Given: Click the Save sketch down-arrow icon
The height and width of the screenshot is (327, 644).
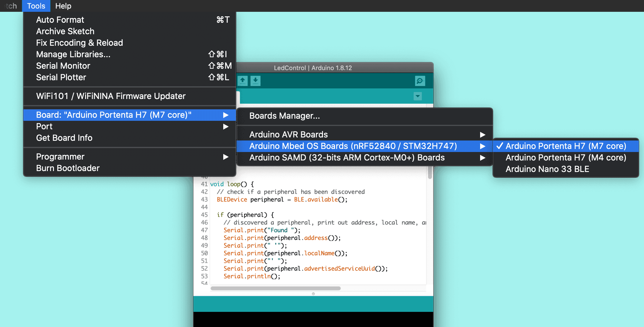Looking at the screenshot, I should click(255, 81).
